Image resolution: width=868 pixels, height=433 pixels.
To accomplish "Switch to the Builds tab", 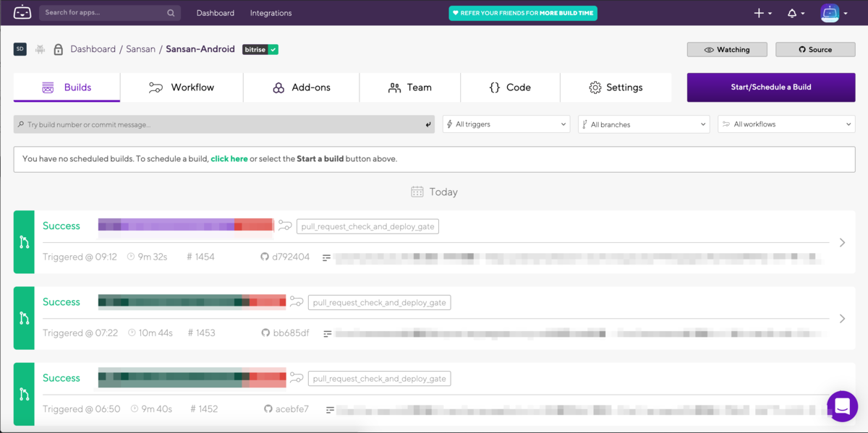I will click(67, 87).
